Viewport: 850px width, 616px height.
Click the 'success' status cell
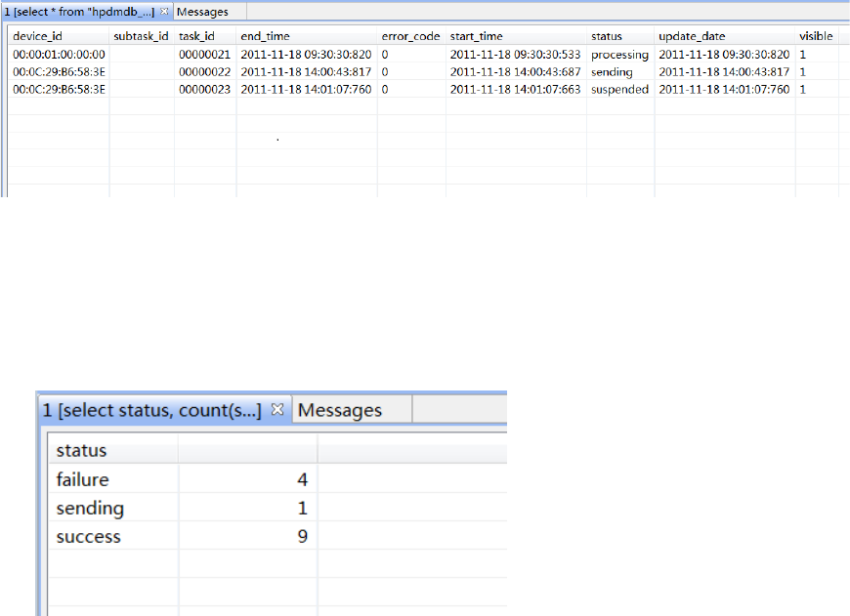pyautogui.click(x=89, y=536)
